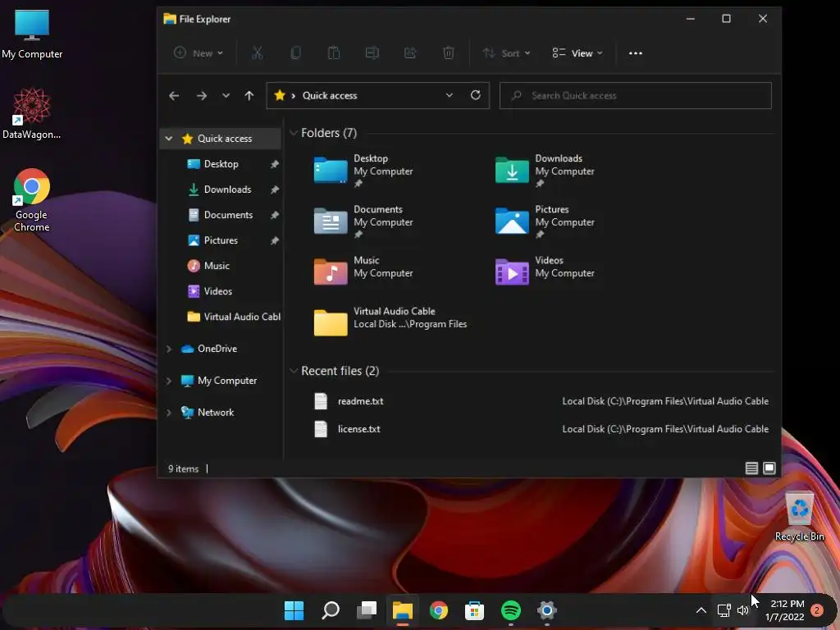Open Spotify from the taskbar
This screenshot has height=630, width=840.
pyautogui.click(x=510, y=610)
